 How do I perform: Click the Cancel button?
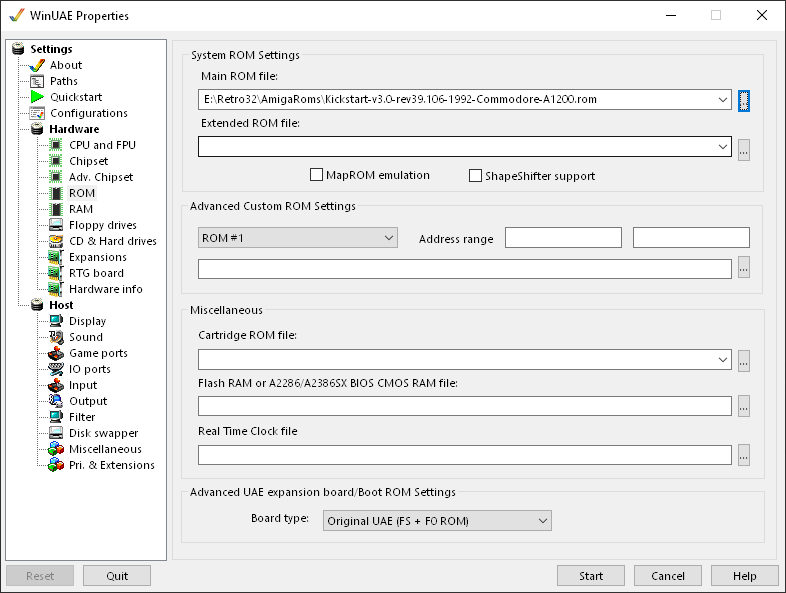pyautogui.click(x=668, y=576)
